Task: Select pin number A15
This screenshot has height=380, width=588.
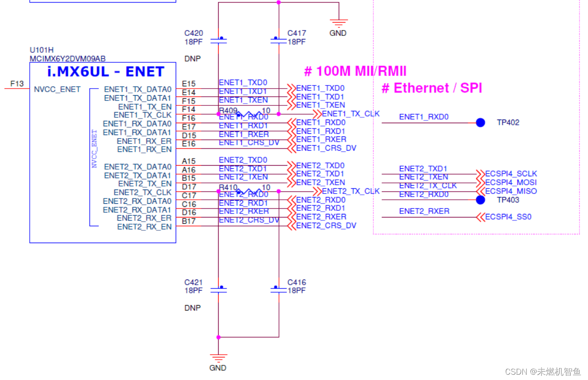Action: pyautogui.click(x=189, y=161)
